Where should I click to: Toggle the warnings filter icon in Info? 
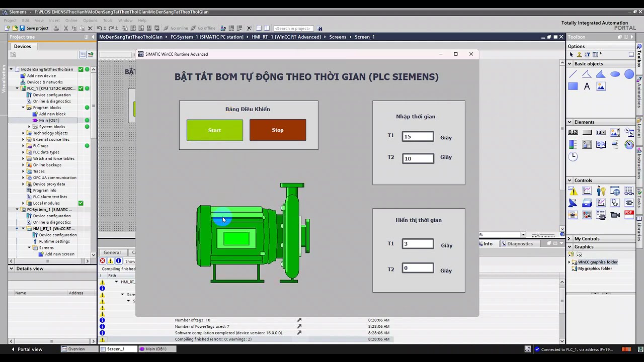point(110,261)
